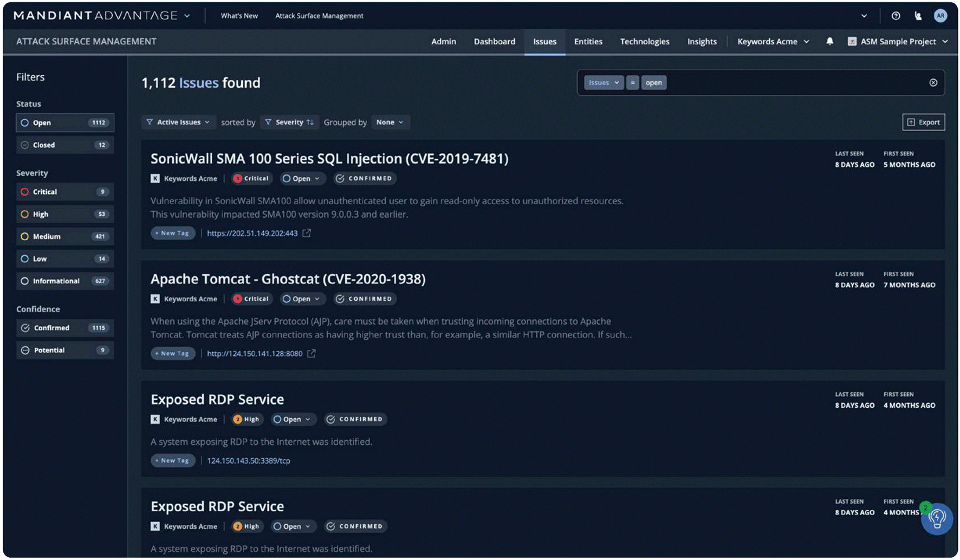Open external link icon for https://202.51.149.202:443

(307, 233)
